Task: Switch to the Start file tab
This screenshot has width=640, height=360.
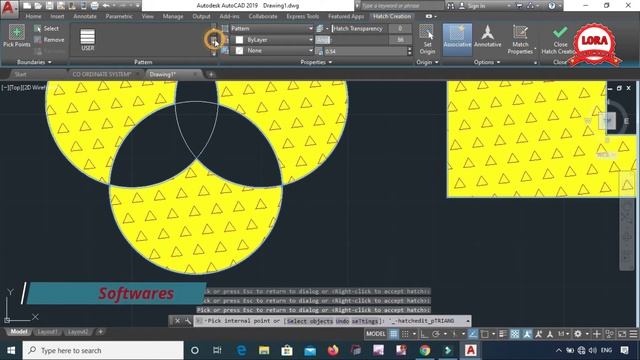Action: 20,74
